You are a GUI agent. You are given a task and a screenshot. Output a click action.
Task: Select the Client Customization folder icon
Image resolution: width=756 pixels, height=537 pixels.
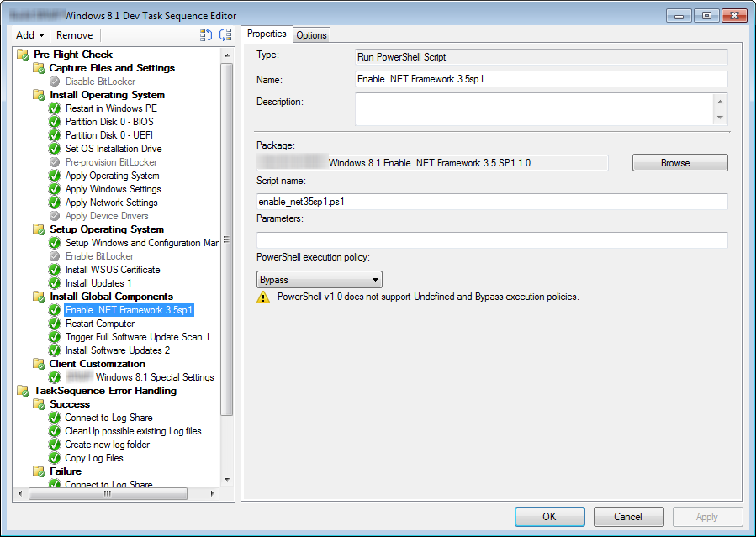tap(40, 363)
